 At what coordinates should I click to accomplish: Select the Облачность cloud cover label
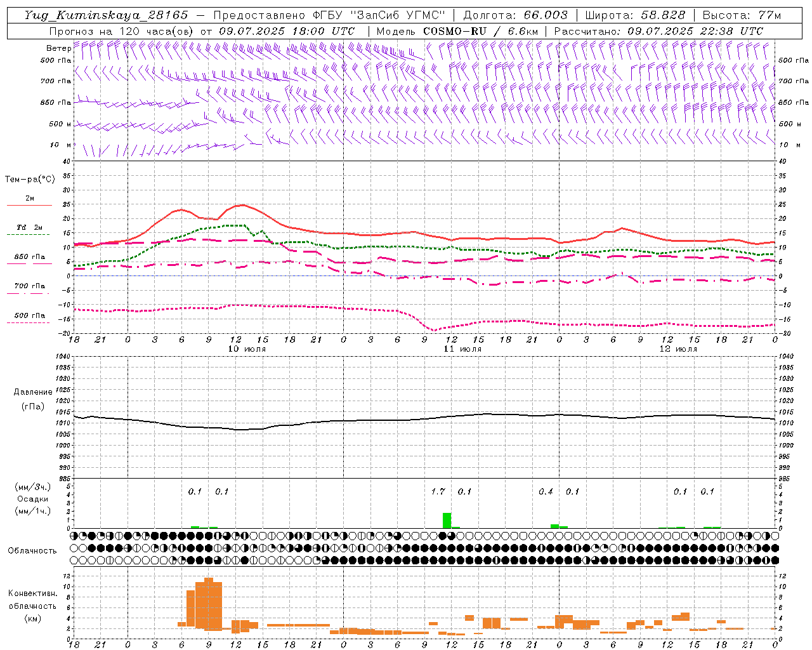point(32,550)
